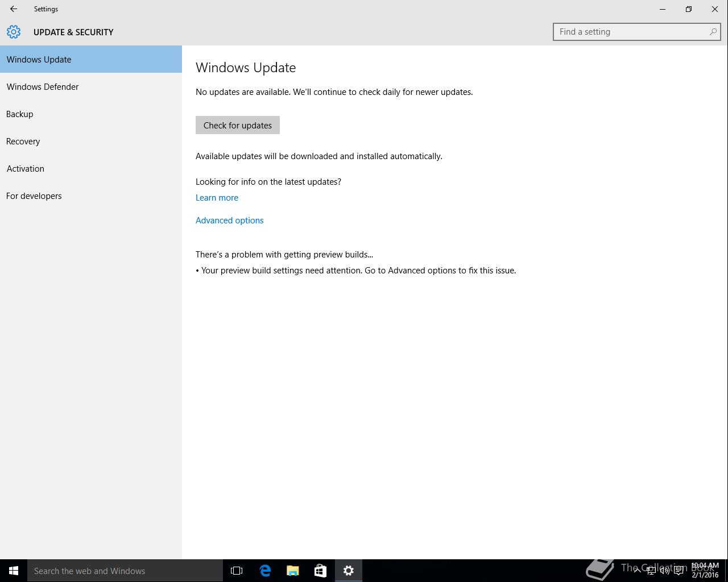Launch Microsoft Edge from the taskbar
This screenshot has height=582, width=728.
[265, 571]
